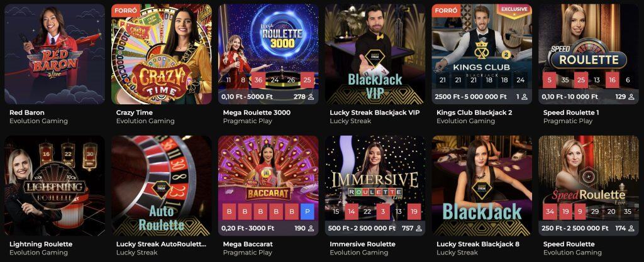Open Mega Roulette 3000 game image
The image size is (644, 262).
(x=268, y=54)
